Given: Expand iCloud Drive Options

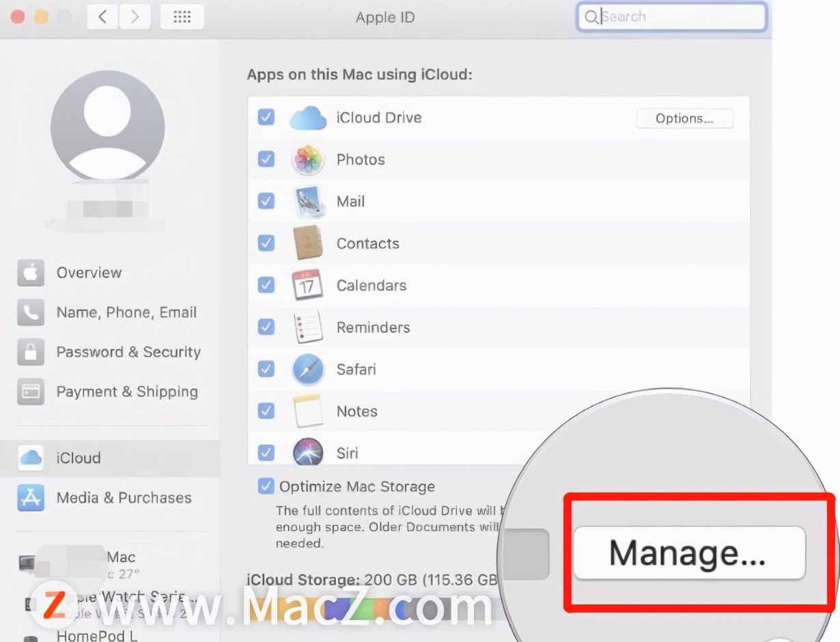Looking at the screenshot, I should coord(684,117).
